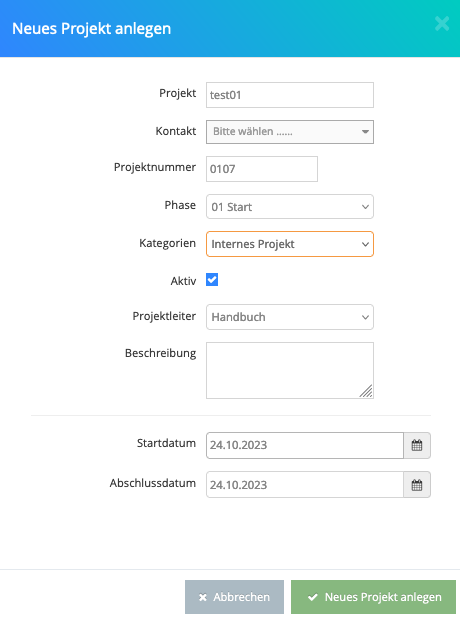Open the Abschlussdatum calendar picker icon
Image resolution: width=460 pixels, height=628 pixels.
click(417, 485)
